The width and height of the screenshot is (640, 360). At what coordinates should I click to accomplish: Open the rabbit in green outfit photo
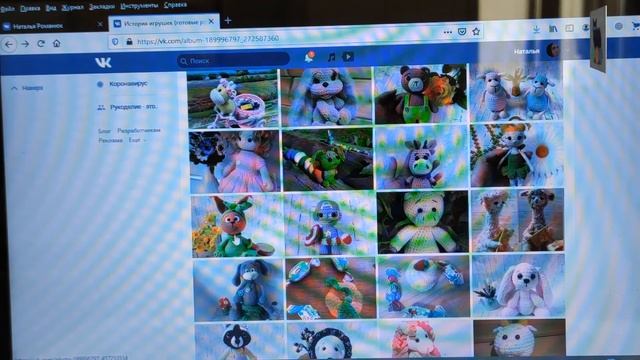[237, 226]
